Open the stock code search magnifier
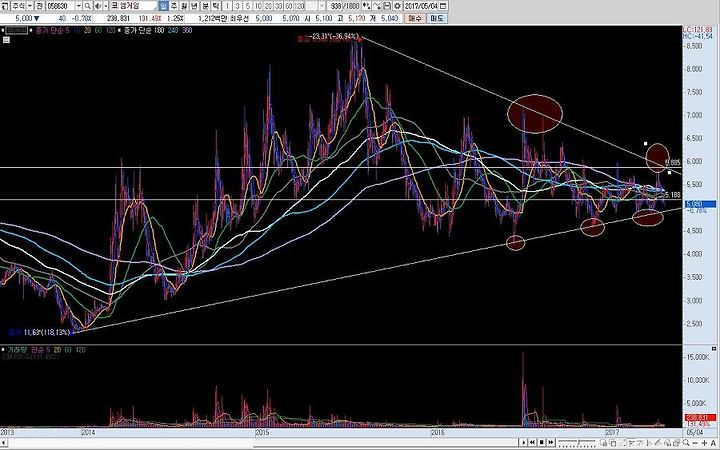Image resolution: width=720 pixels, height=450 pixels. [x=88, y=6]
